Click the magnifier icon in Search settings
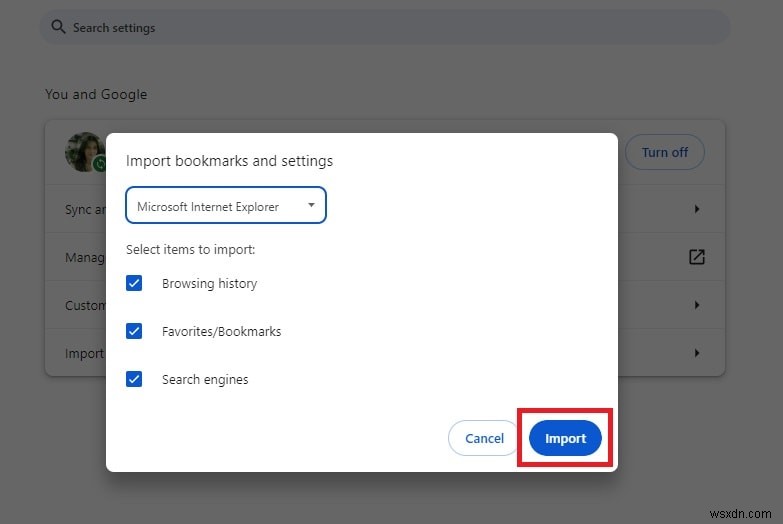The height and width of the screenshot is (524, 783). [58, 27]
